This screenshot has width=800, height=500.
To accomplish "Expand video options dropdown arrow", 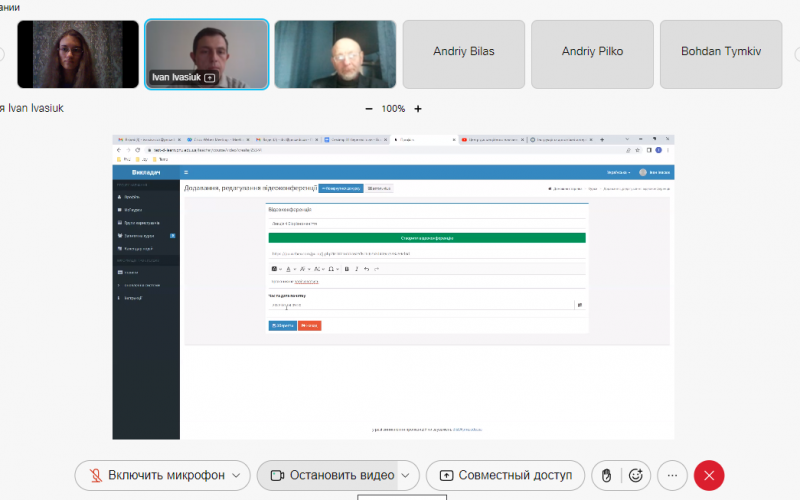I will point(405,476).
